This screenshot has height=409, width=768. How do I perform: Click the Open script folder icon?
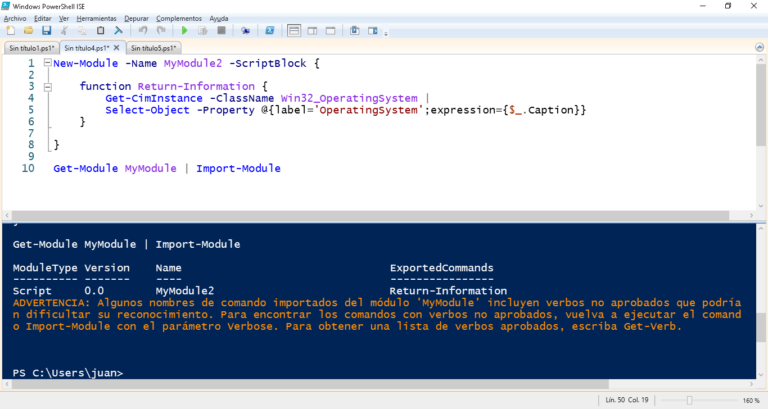click(x=28, y=31)
